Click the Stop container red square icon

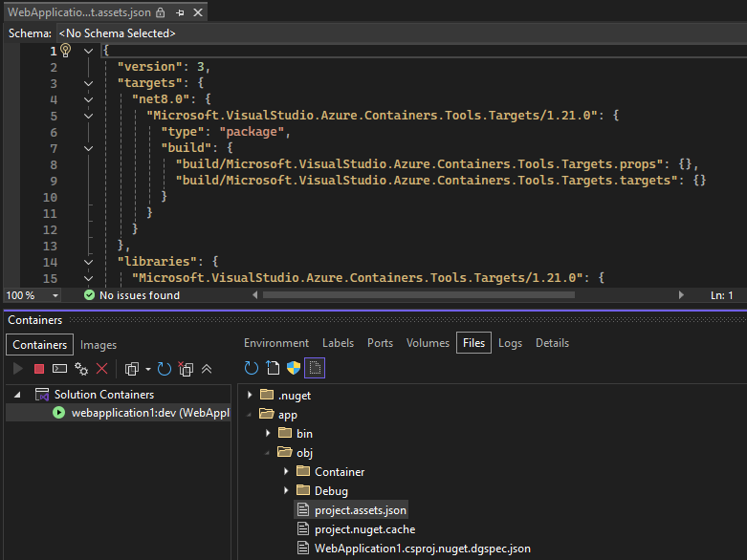coord(39,369)
